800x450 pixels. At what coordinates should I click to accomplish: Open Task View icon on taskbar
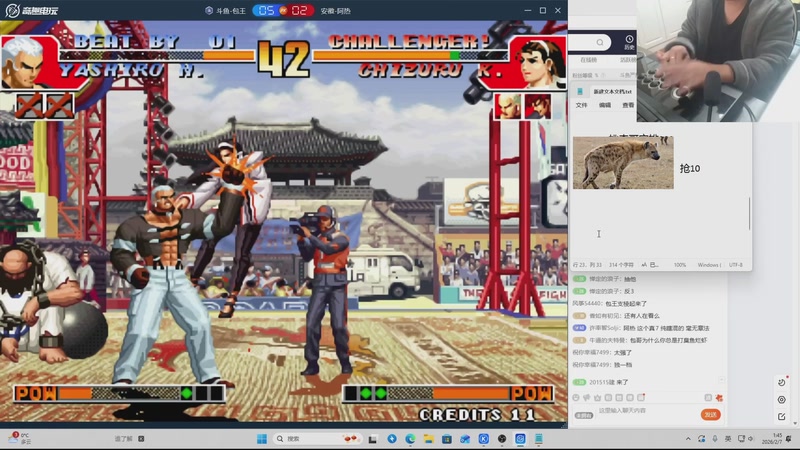372,439
